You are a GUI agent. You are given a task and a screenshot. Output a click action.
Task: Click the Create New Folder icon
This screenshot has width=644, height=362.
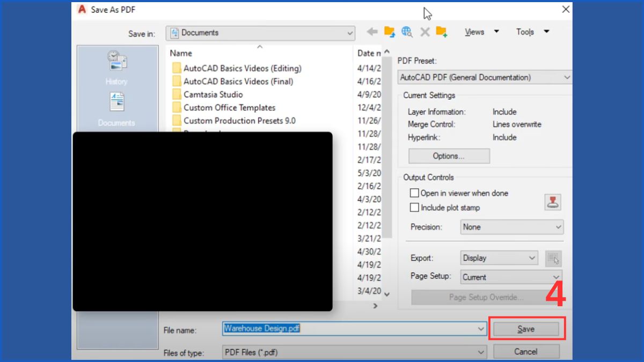point(442,32)
